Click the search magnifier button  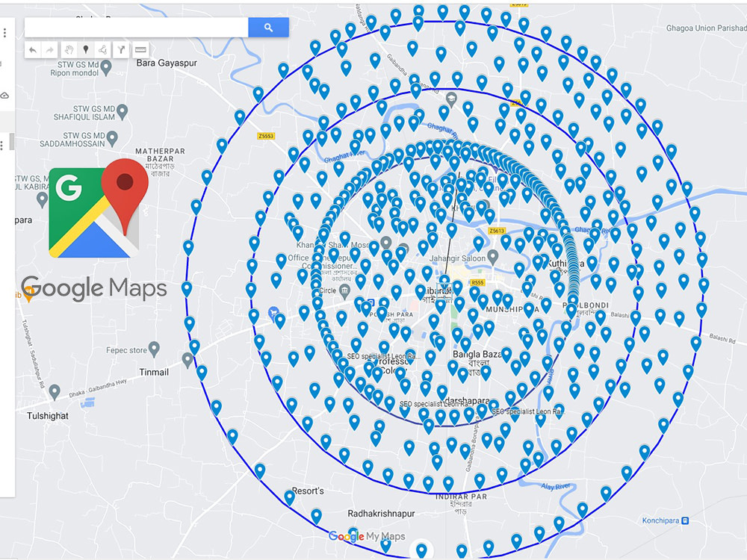coord(267,27)
